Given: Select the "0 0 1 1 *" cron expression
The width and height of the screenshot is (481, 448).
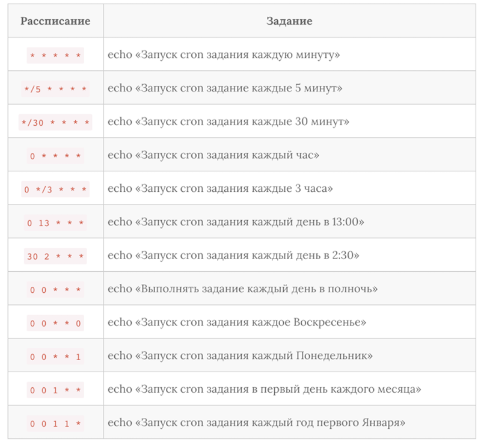Looking at the screenshot, I should pos(55,424).
